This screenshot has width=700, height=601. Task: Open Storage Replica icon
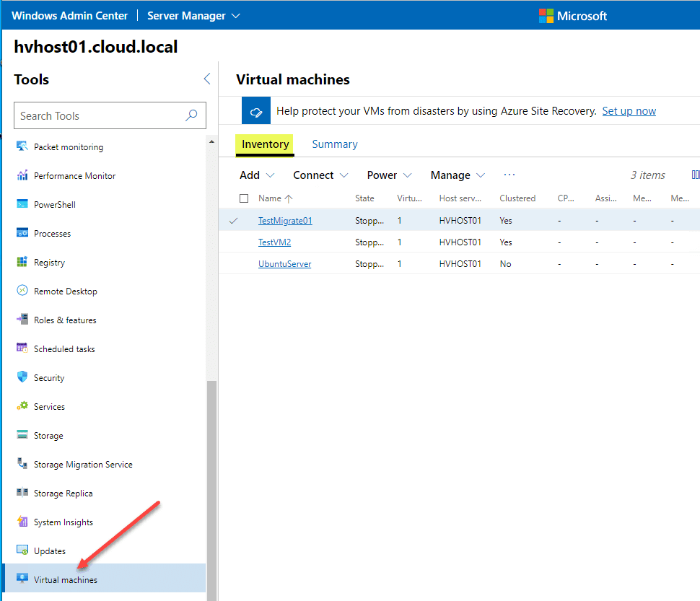point(22,493)
